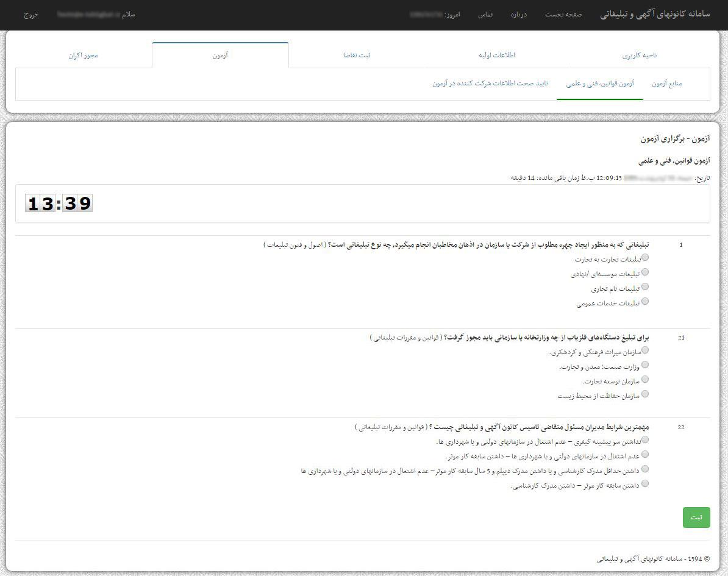Open تایید صحت اطلاعات شرکت کننده در آزمون sub-tab
Image resolution: width=728 pixels, height=576 pixels.
(x=490, y=84)
